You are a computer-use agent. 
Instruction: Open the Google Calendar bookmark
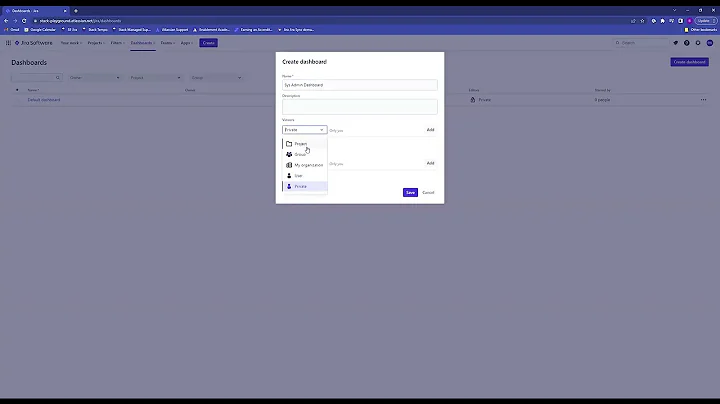(40, 29)
